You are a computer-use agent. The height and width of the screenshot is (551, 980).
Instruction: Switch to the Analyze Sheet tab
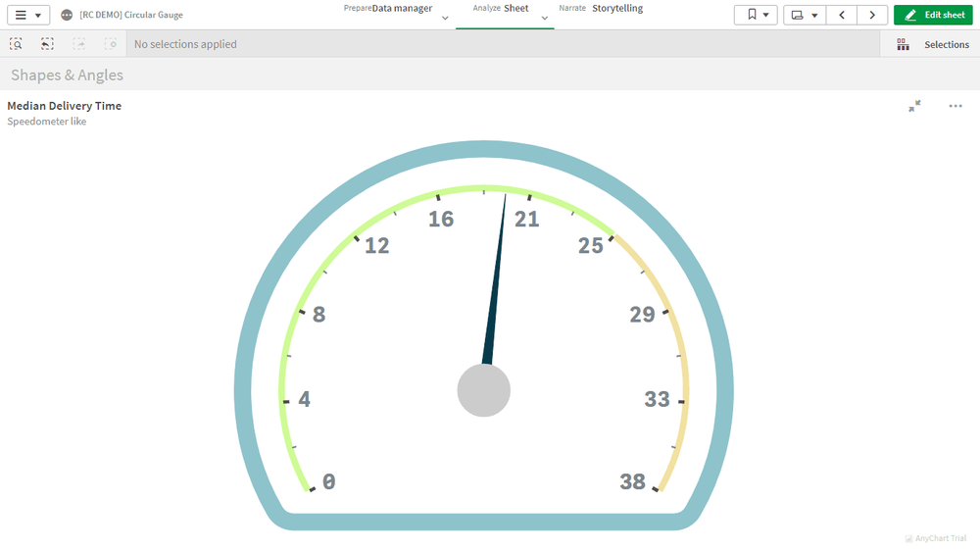pyautogui.click(x=515, y=9)
